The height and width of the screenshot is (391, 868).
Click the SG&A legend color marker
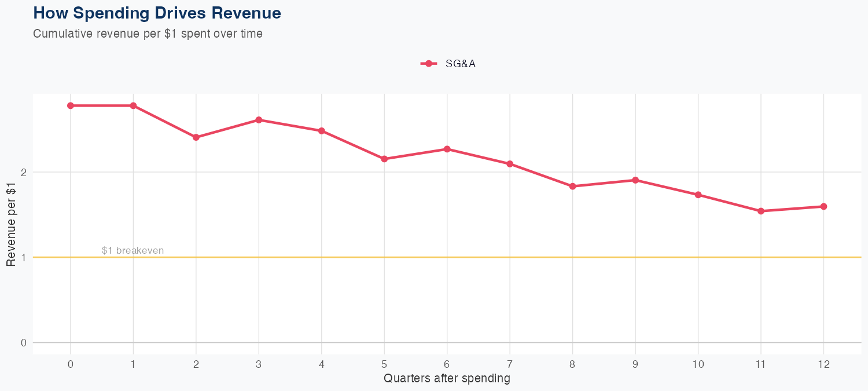(428, 64)
